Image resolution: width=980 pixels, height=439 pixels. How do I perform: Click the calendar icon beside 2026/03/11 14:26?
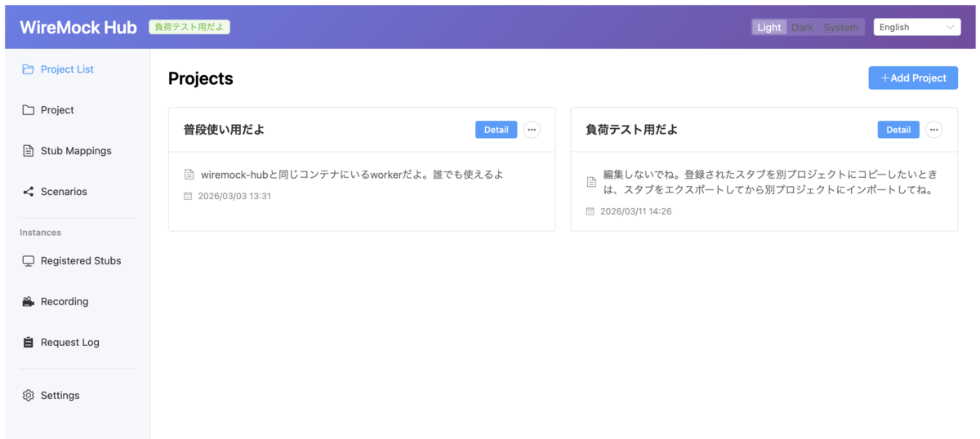[x=590, y=211]
